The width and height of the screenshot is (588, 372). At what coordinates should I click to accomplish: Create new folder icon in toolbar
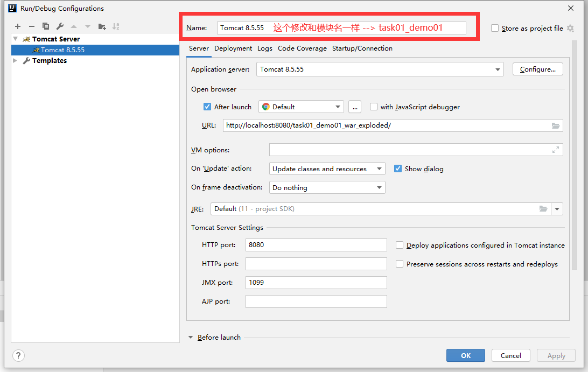(102, 26)
